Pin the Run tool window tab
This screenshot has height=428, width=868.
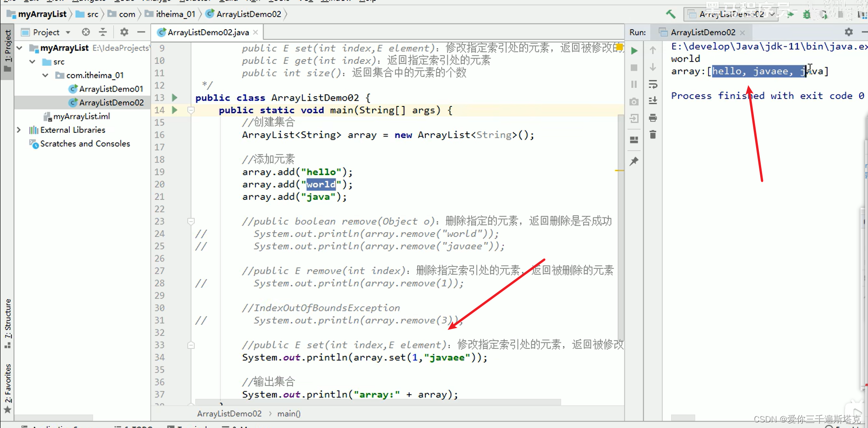click(634, 161)
